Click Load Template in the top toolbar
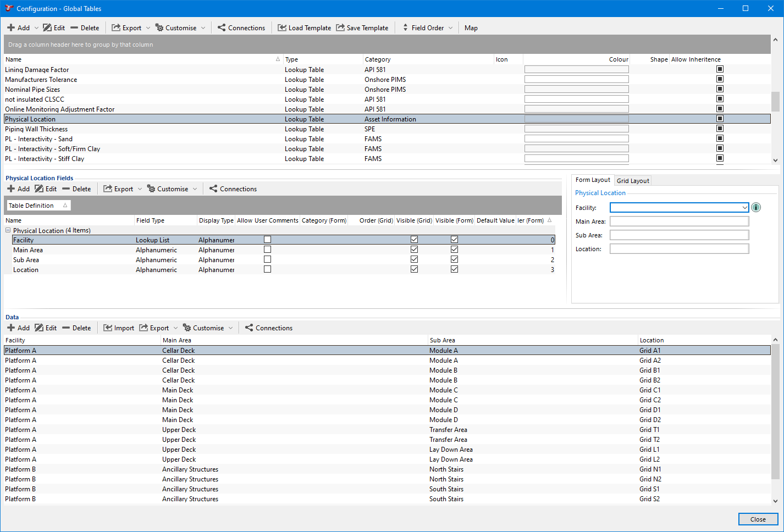The width and height of the screenshot is (784, 532). tap(304, 28)
